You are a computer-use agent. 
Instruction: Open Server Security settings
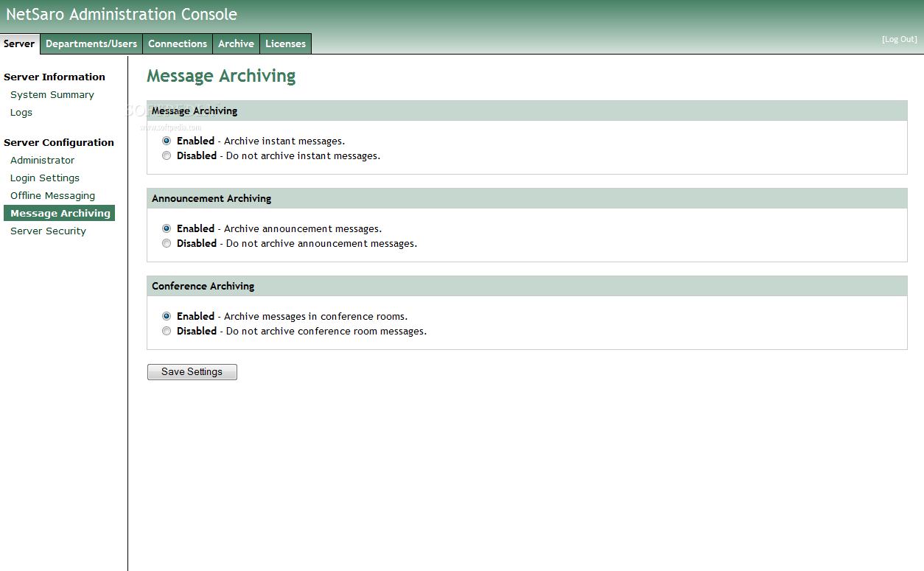click(48, 231)
